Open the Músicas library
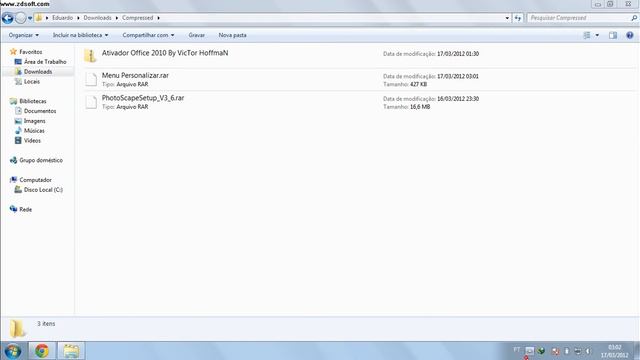 [x=34, y=131]
